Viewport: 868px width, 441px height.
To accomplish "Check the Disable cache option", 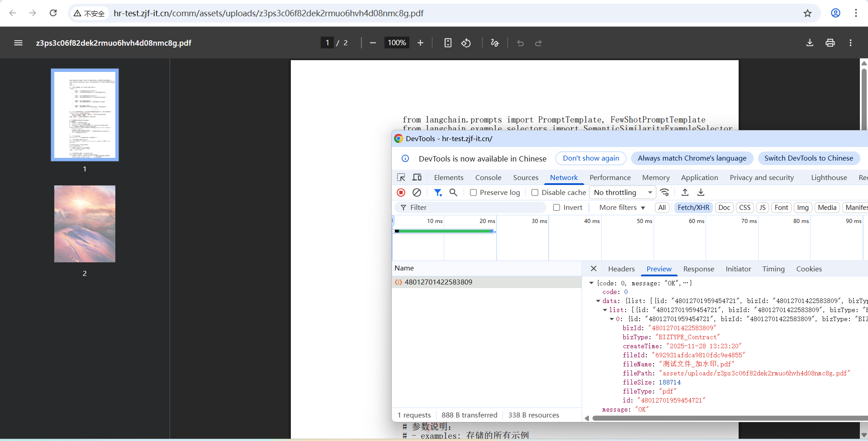I will click(x=535, y=193).
